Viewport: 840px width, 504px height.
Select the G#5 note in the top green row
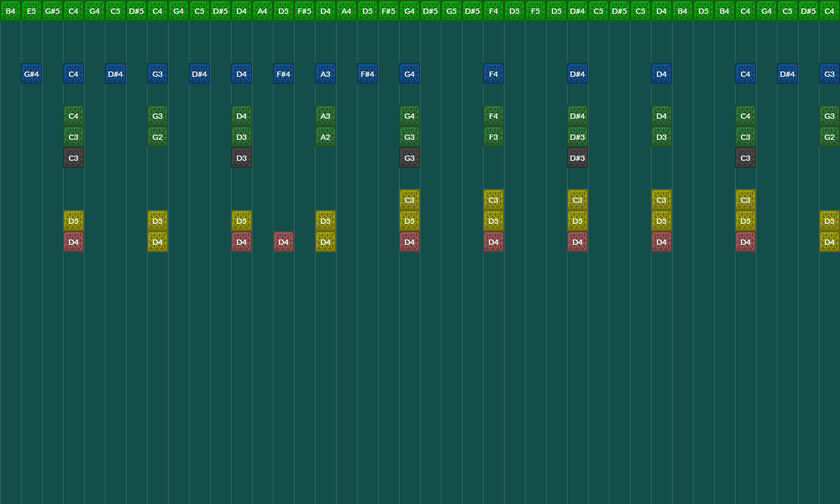(x=52, y=10)
